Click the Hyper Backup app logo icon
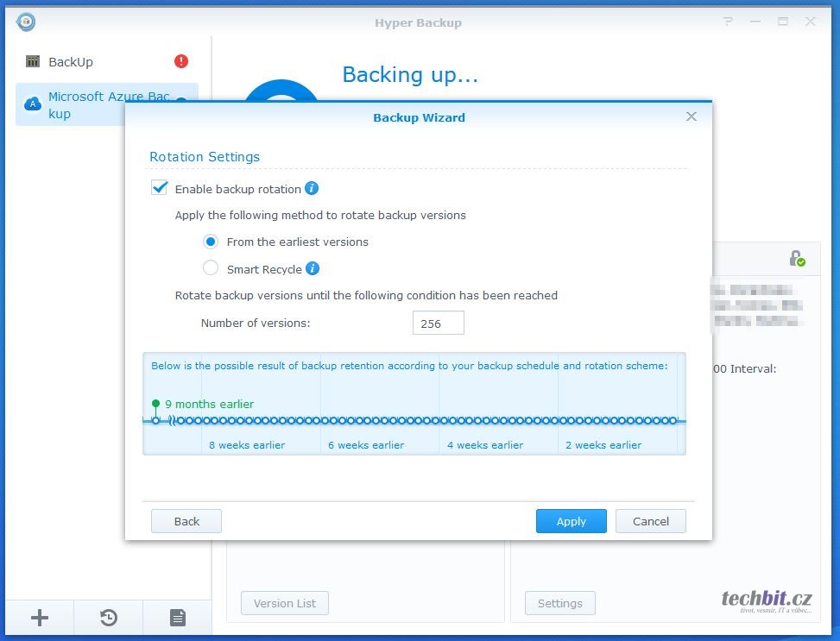Viewport: 840px width, 641px height. point(26,22)
